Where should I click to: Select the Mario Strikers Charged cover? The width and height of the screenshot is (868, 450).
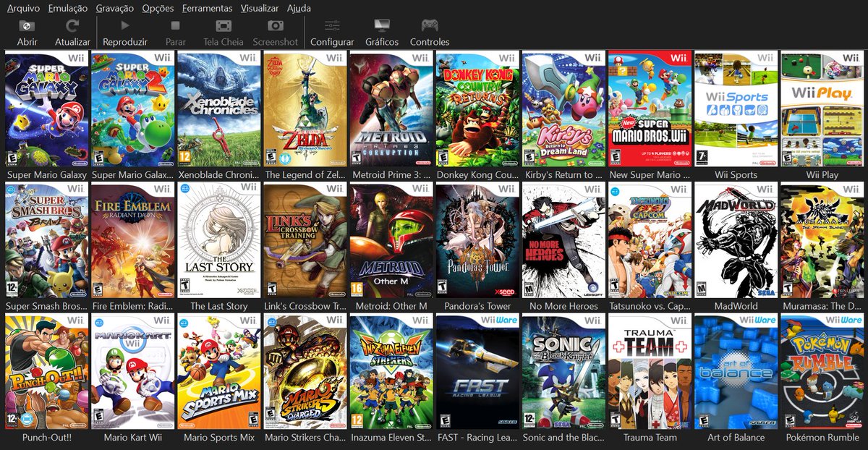[x=305, y=372]
